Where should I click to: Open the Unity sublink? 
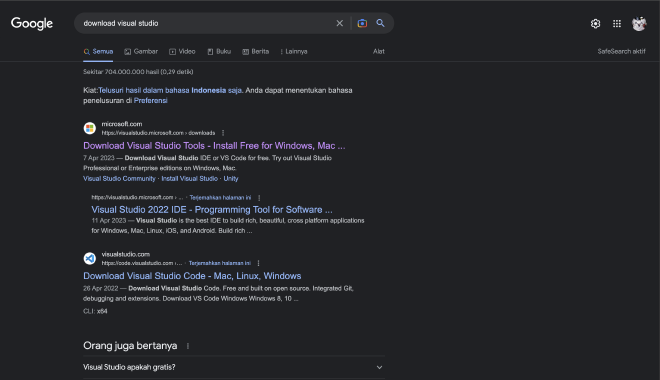tap(231, 178)
